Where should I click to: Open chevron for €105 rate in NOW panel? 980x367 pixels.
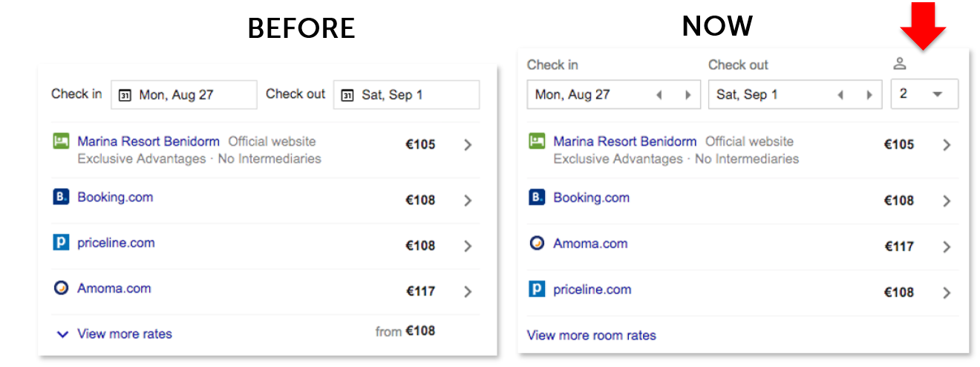click(x=947, y=145)
